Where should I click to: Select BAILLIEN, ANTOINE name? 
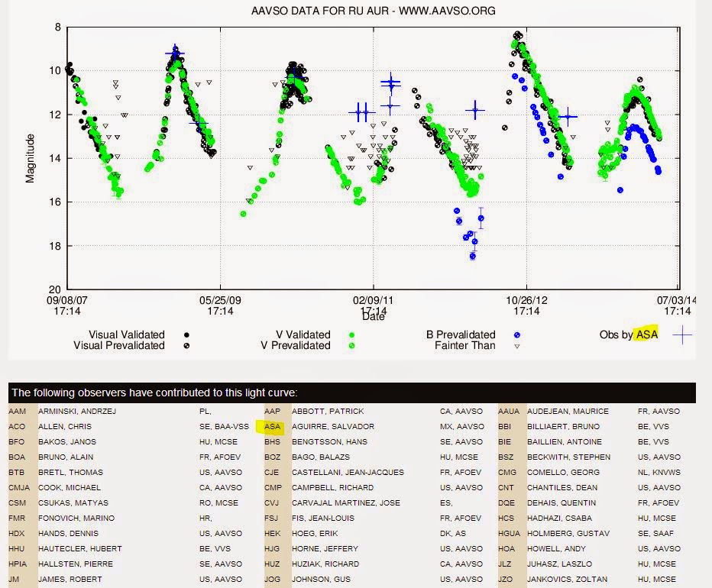tap(565, 442)
